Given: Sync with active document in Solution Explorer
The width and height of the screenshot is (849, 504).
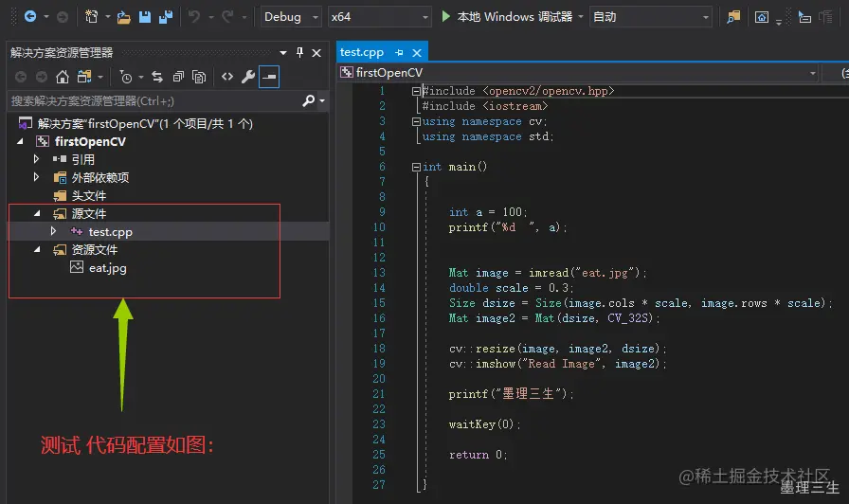Looking at the screenshot, I should [x=157, y=77].
